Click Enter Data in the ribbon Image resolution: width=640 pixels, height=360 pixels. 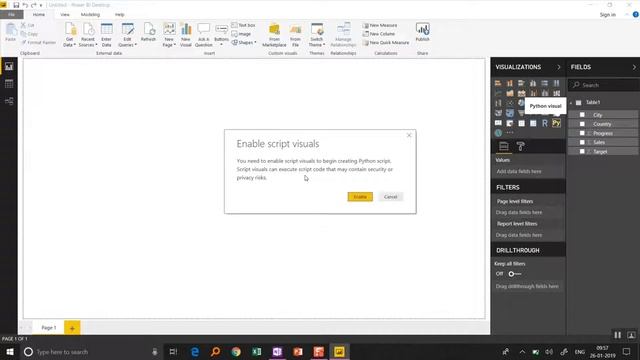tap(107, 35)
